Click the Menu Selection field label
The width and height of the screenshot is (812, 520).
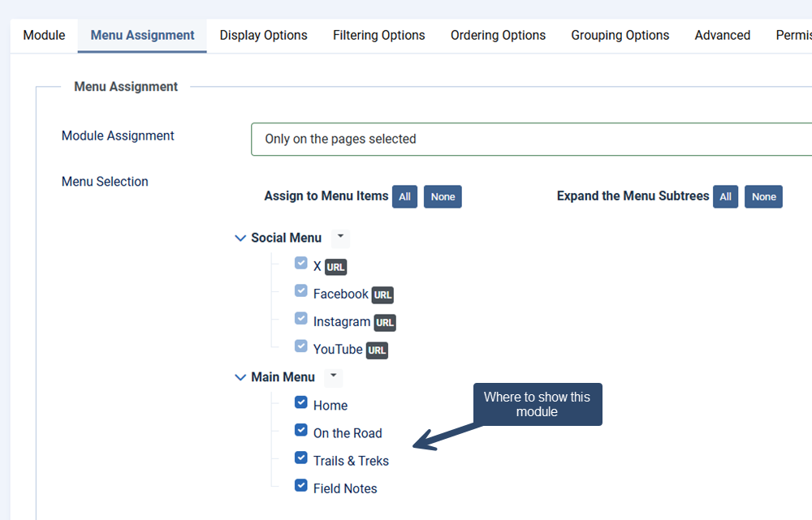[x=105, y=182]
